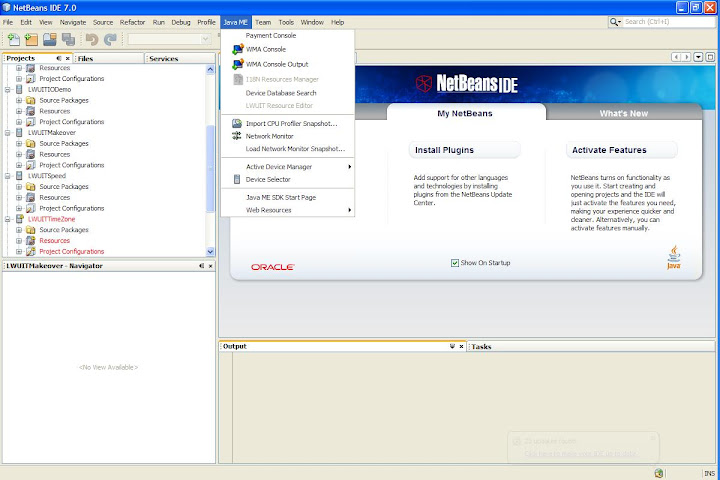Click the Java logo link
Viewport: 720px width, 480px height.
click(674, 257)
